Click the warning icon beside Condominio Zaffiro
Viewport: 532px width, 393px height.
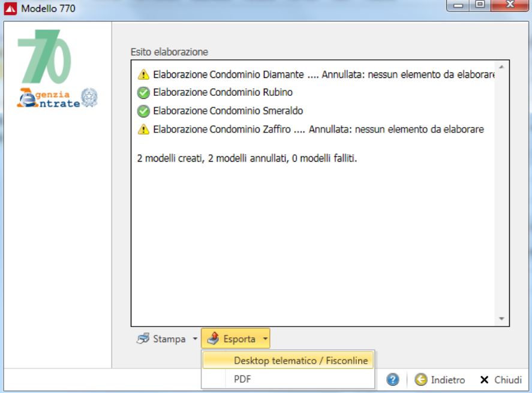click(x=143, y=129)
